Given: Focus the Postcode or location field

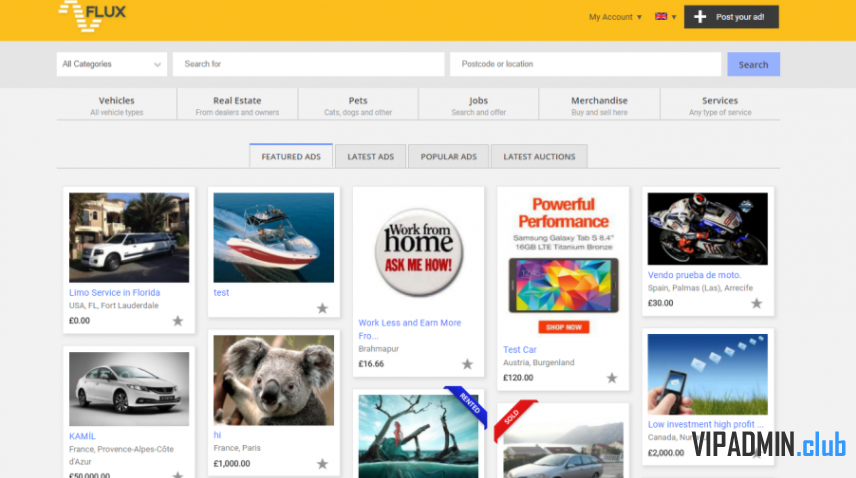Looking at the screenshot, I should click(585, 64).
